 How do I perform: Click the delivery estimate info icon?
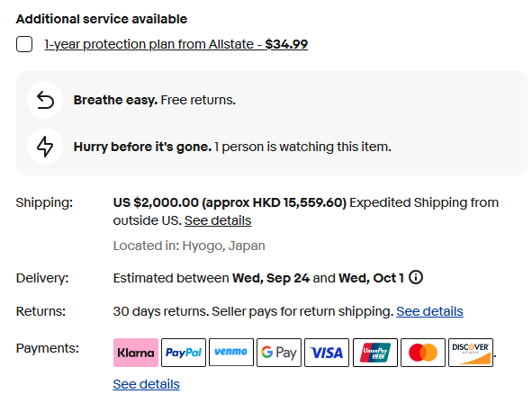pyautogui.click(x=416, y=277)
